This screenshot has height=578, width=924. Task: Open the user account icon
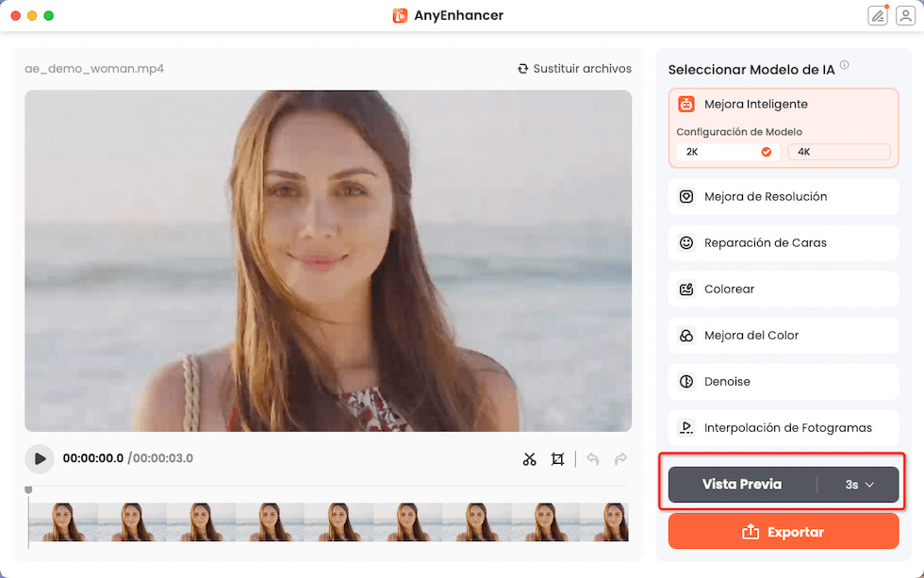tap(905, 15)
